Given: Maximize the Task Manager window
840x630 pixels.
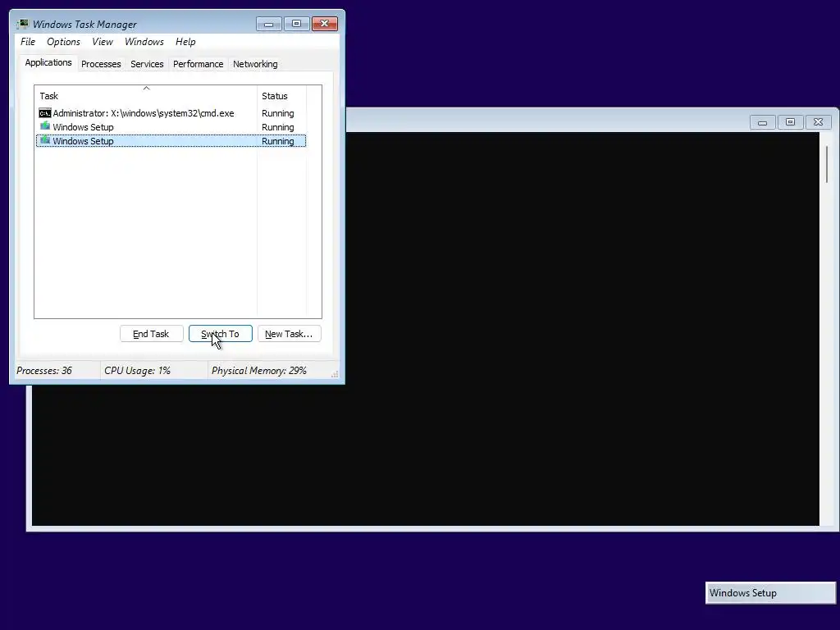Looking at the screenshot, I should [296, 24].
